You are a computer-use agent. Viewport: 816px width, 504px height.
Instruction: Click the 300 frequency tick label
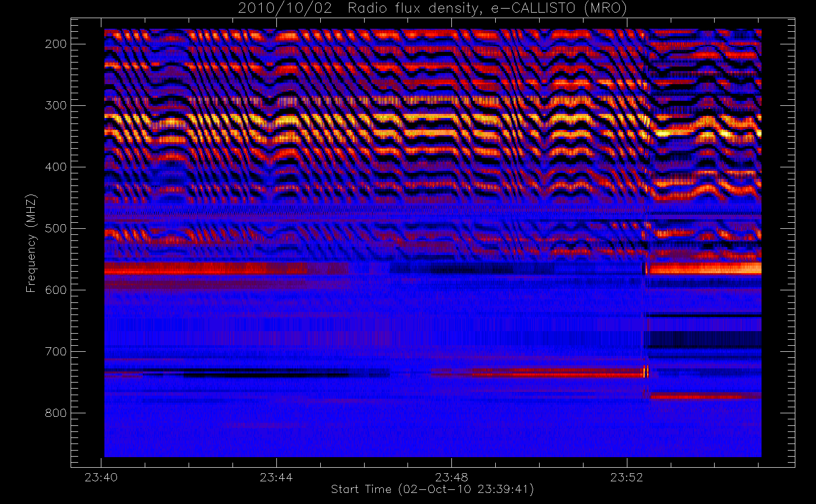coord(56,105)
